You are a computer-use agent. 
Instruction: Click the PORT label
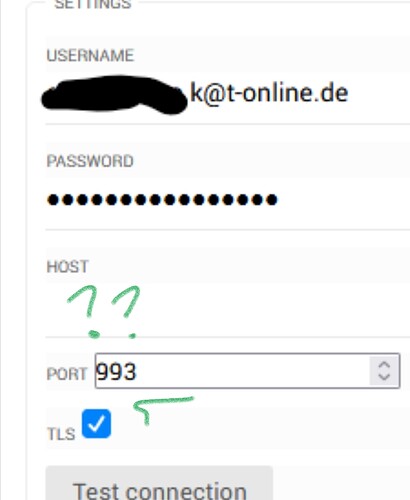67,374
